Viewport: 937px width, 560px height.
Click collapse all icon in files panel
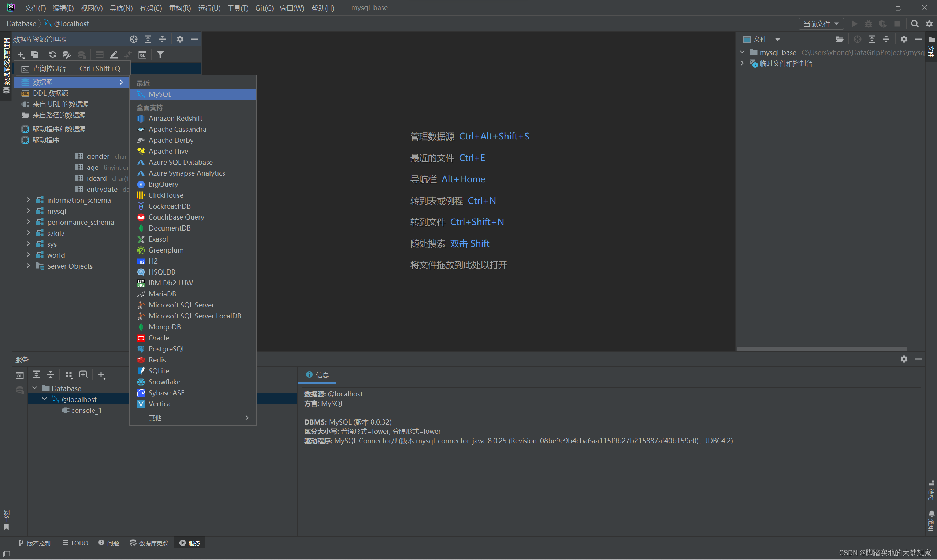(886, 39)
